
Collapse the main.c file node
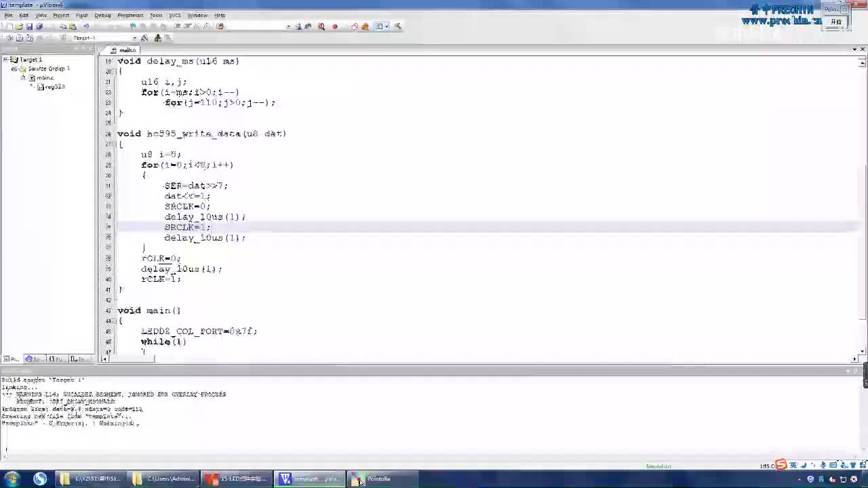point(22,78)
